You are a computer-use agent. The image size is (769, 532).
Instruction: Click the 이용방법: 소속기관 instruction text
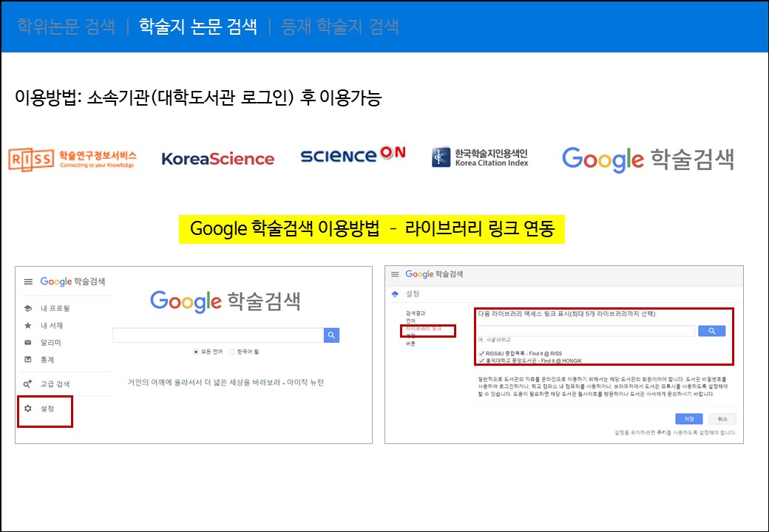pyautogui.click(x=198, y=98)
